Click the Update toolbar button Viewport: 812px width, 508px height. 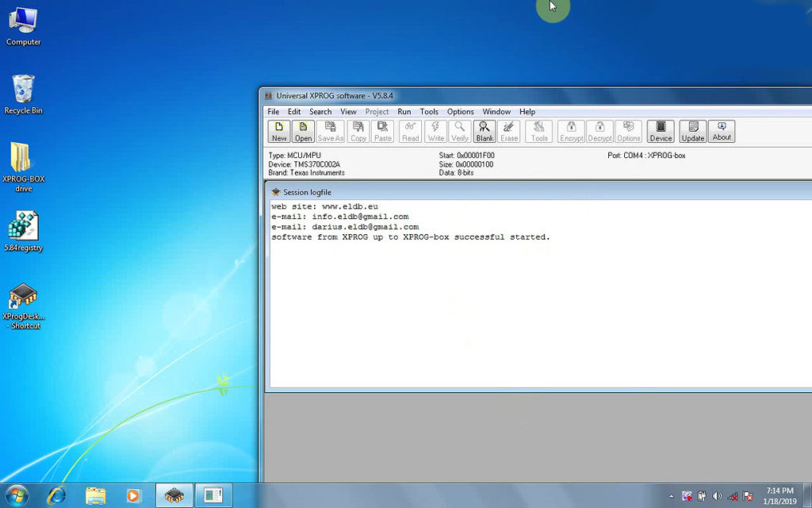click(693, 132)
